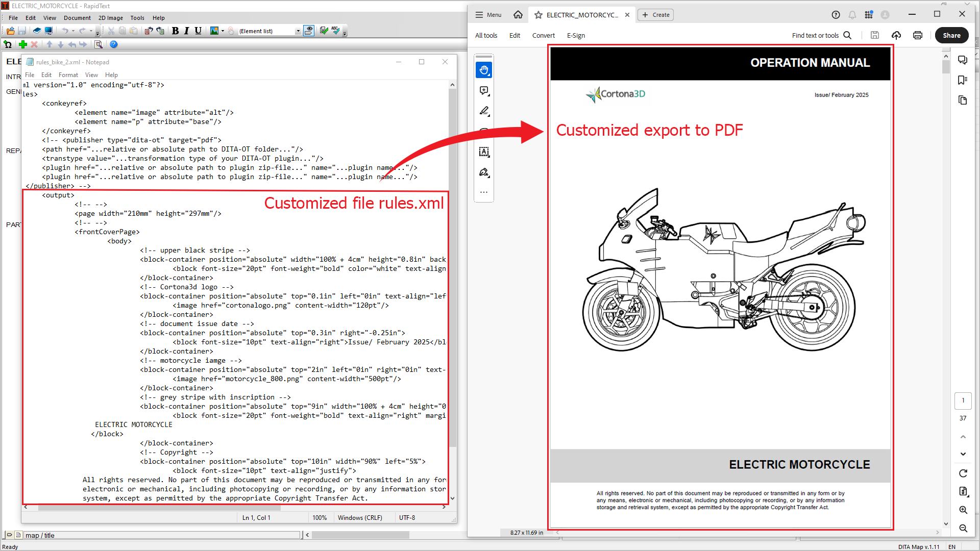Open the RapidText help question mark icon
Screen dimensions: 980x551
coord(114,44)
